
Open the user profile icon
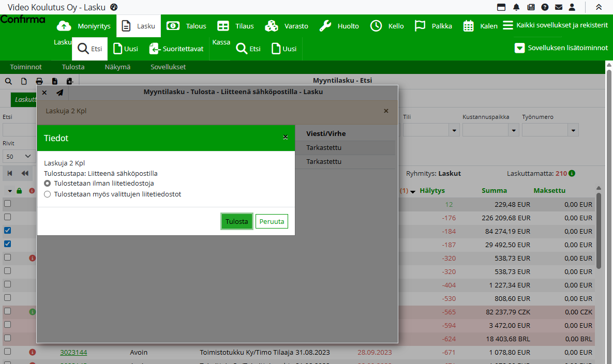click(572, 7)
